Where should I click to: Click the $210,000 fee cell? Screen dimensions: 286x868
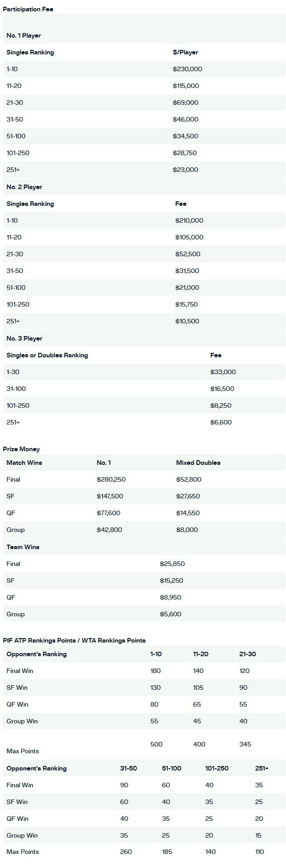pos(189,220)
